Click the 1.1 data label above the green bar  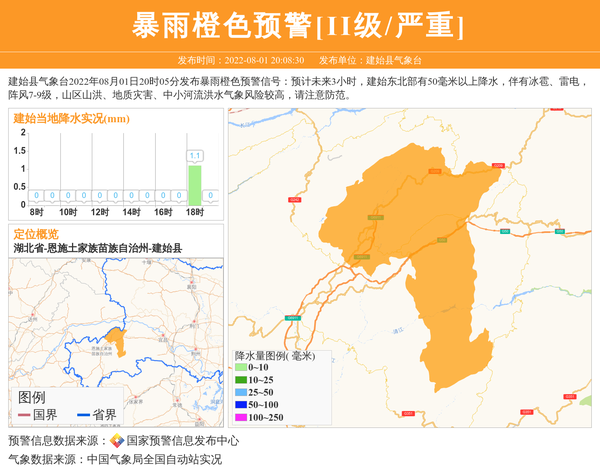(195, 156)
